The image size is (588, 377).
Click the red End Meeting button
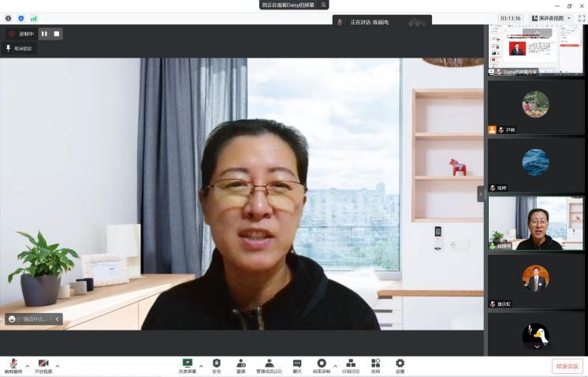[567, 366]
